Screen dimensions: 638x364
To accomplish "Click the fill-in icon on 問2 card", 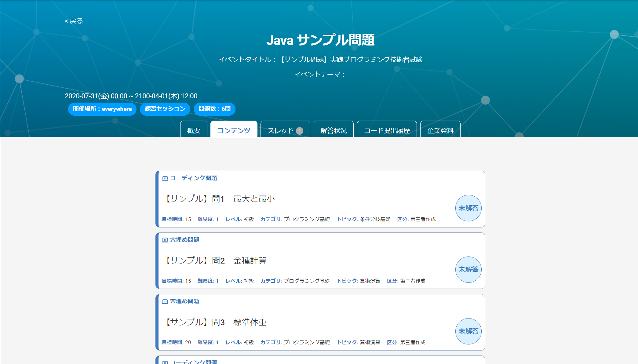I will [165, 240].
